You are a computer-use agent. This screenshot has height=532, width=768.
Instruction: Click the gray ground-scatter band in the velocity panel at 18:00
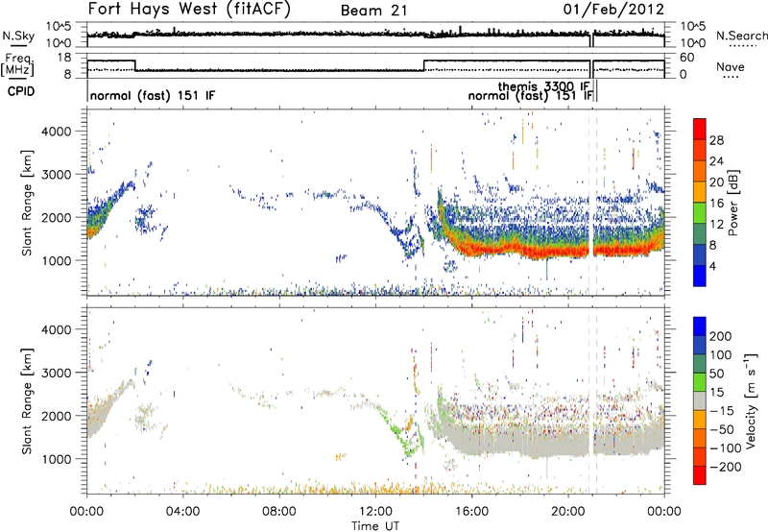tap(519, 440)
